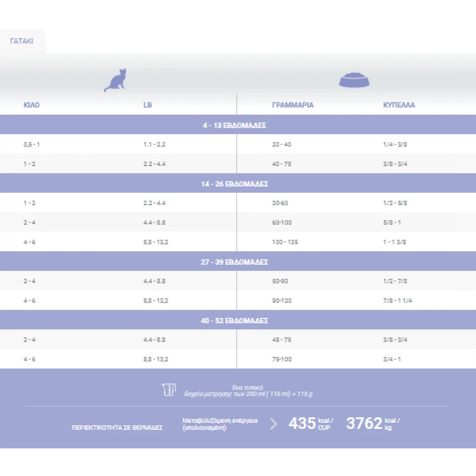Click the 40 - 52 ΕΒΔΟΜΑΔΕΣ section band
476x476 pixels.
tap(234, 321)
